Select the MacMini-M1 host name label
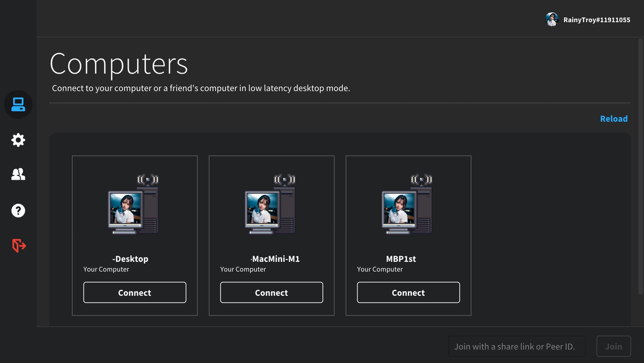 (276, 259)
